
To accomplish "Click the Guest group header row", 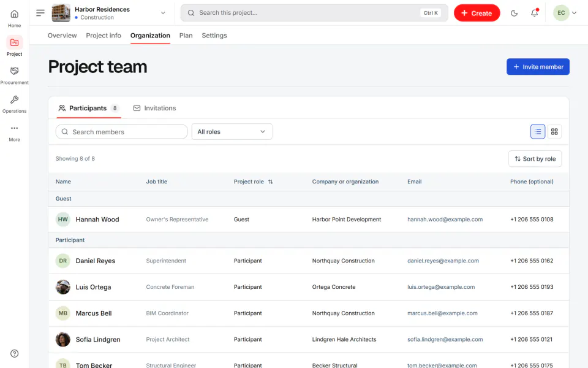I will [x=308, y=199].
